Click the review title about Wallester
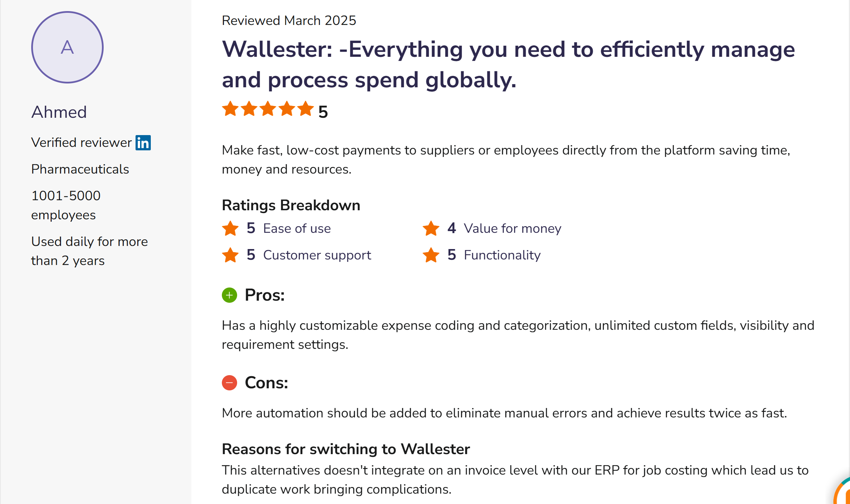 pyautogui.click(x=508, y=64)
